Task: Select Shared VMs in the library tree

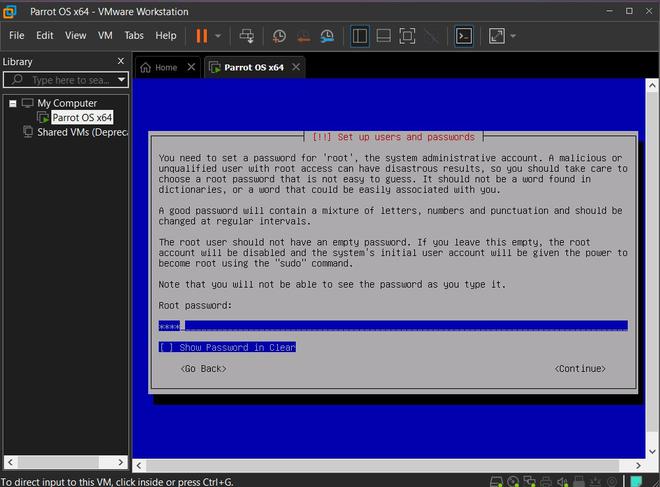Action: (x=82, y=132)
